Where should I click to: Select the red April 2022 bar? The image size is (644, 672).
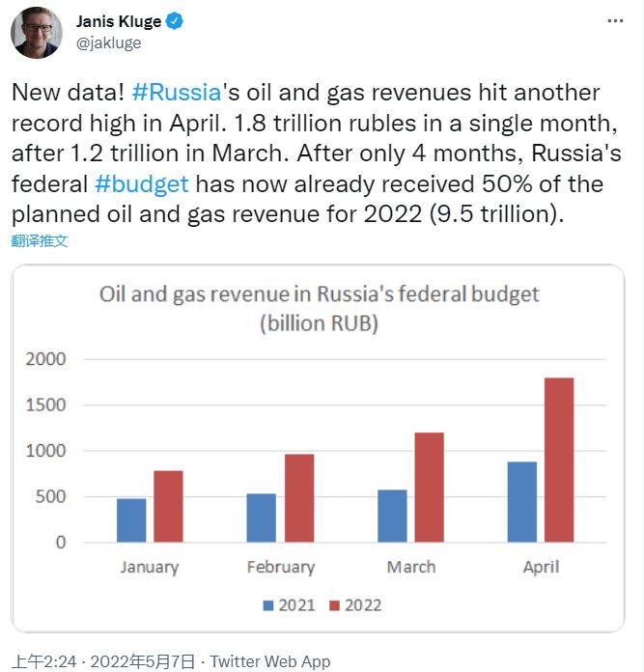558,460
